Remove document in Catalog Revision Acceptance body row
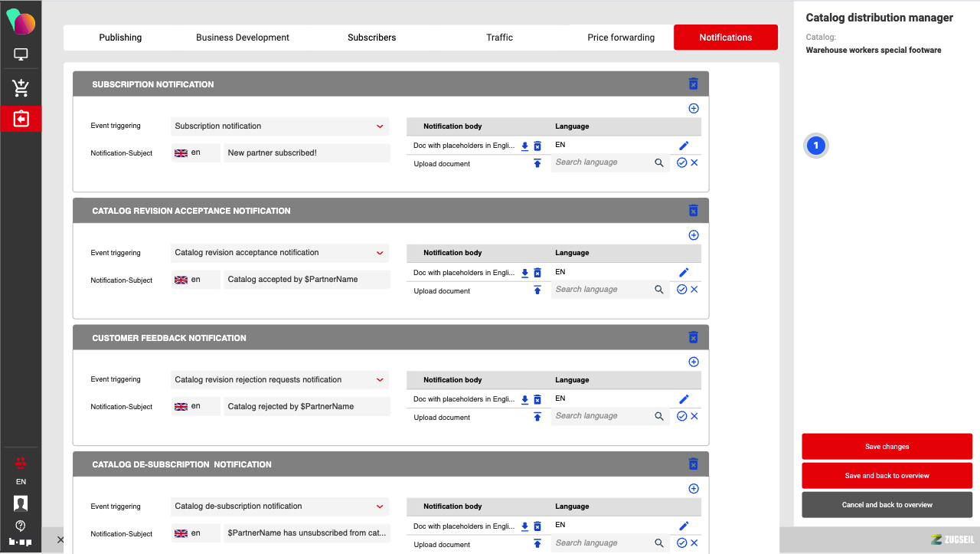The height and width of the screenshot is (554, 980). (x=537, y=273)
